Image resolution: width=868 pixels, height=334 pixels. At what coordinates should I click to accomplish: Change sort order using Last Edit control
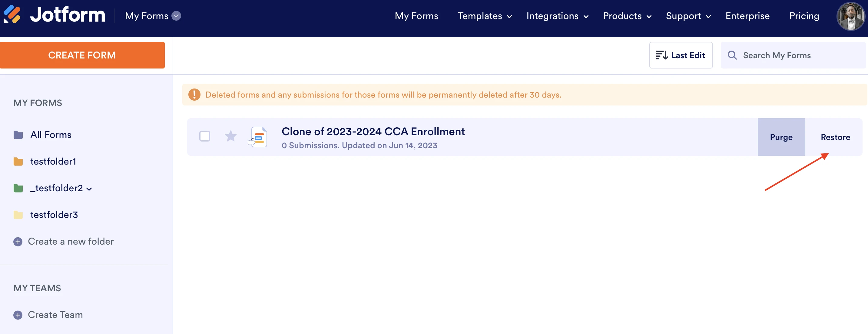point(681,55)
